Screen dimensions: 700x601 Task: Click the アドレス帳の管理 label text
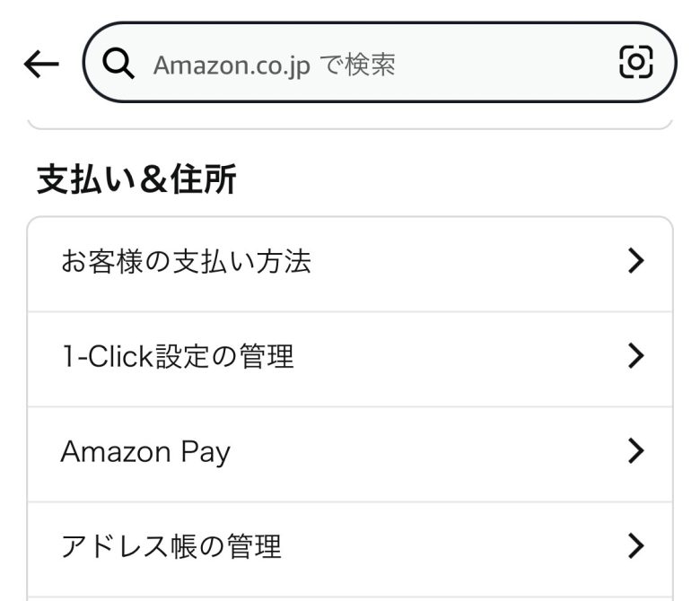(171, 545)
